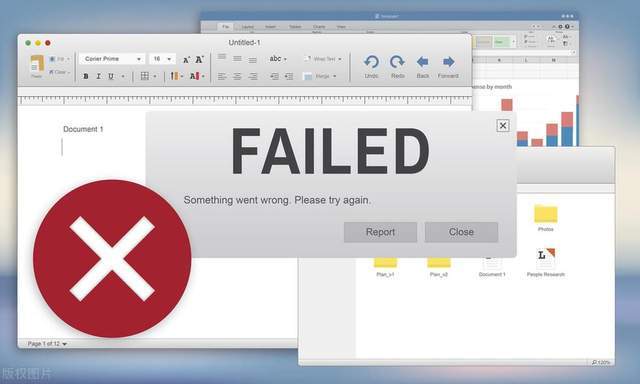Open the Photos folder icon
The width and height of the screenshot is (640, 384).
point(546,214)
